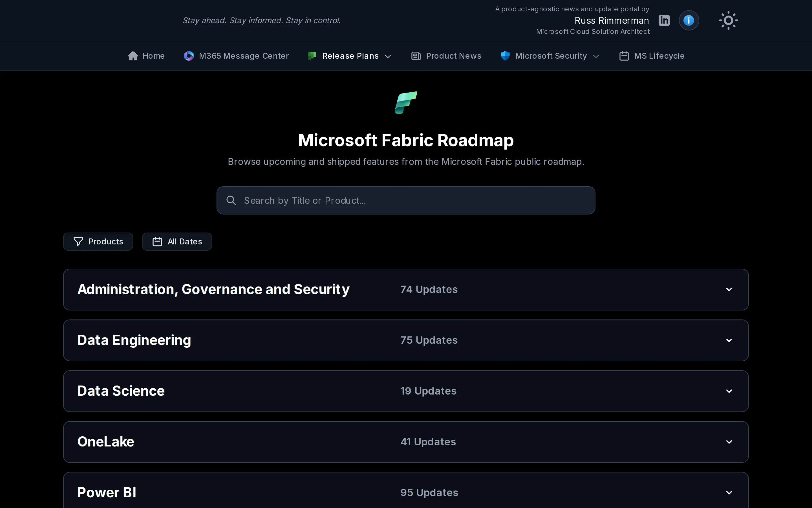Click the M365 Copilot logo icon
This screenshot has height=508, width=812.
tap(189, 56)
